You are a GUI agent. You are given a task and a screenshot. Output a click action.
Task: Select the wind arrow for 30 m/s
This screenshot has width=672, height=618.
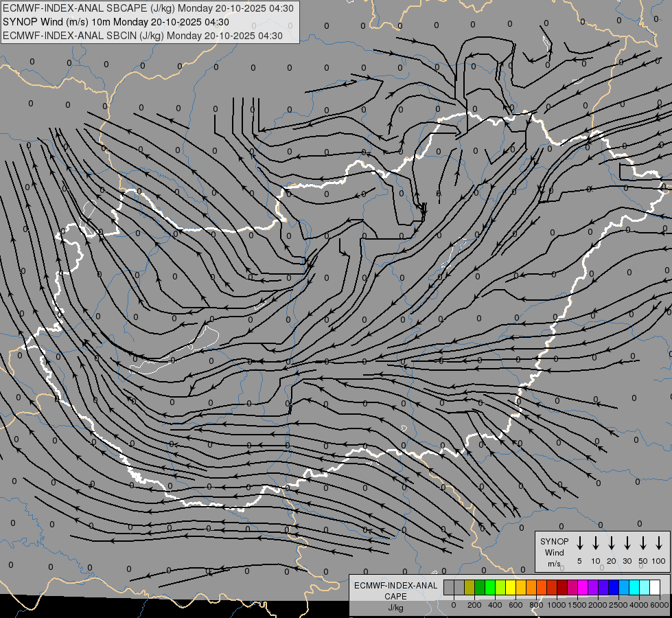[x=627, y=543]
